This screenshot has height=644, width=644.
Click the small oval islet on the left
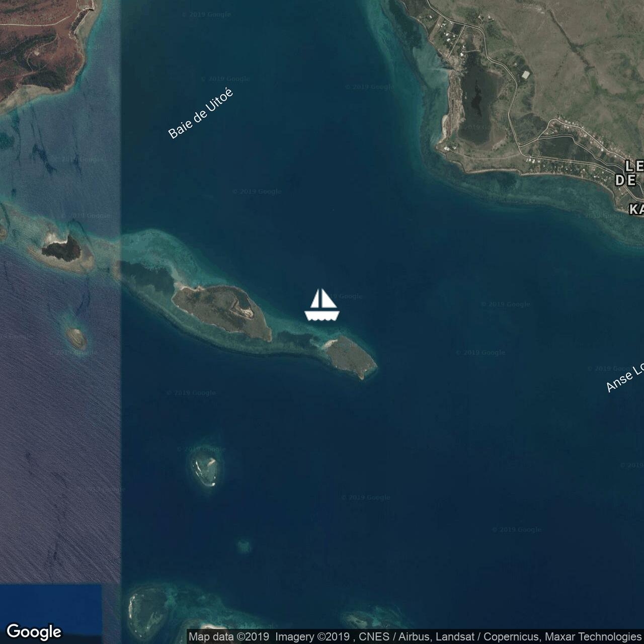tap(76, 338)
